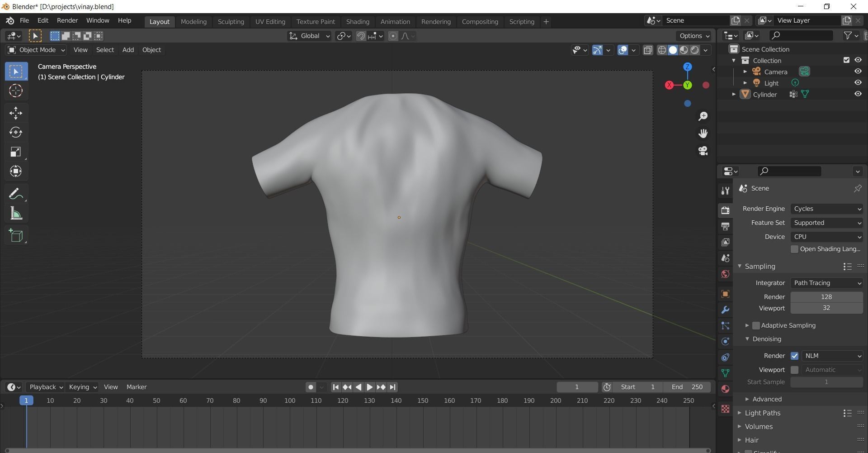
Task: Pick the Annotate tool
Action: pyautogui.click(x=16, y=194)
